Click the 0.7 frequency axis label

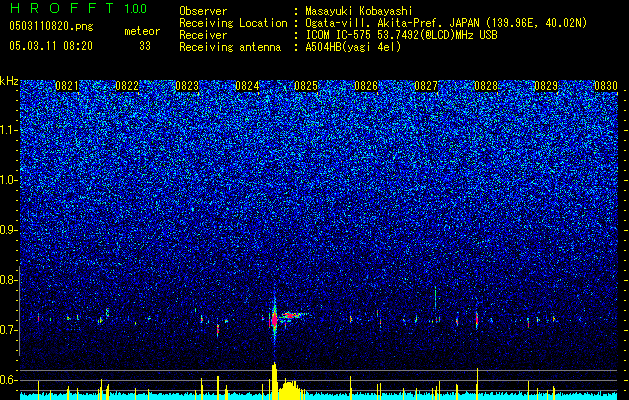pos(8,330)
